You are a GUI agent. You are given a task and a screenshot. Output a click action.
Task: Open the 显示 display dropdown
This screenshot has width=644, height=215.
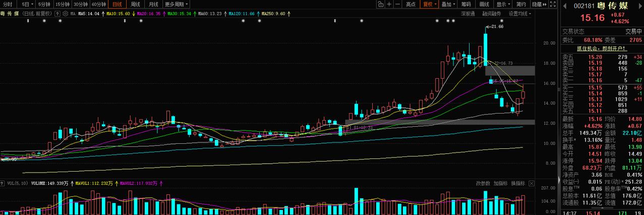[x=503, y=4]
